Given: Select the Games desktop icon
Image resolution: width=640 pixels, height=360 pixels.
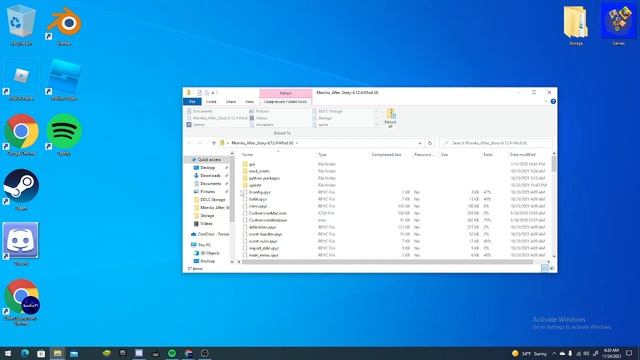Looking at the screenshot, I should coord(618,24).
